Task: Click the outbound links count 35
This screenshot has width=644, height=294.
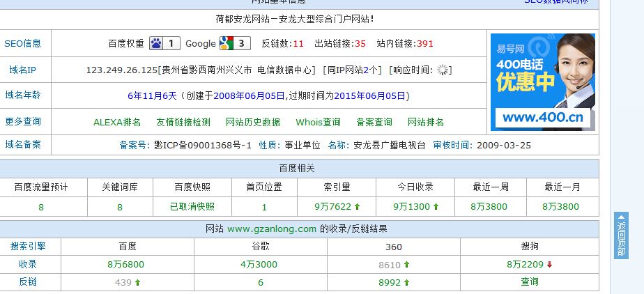Action: [360, 43]
